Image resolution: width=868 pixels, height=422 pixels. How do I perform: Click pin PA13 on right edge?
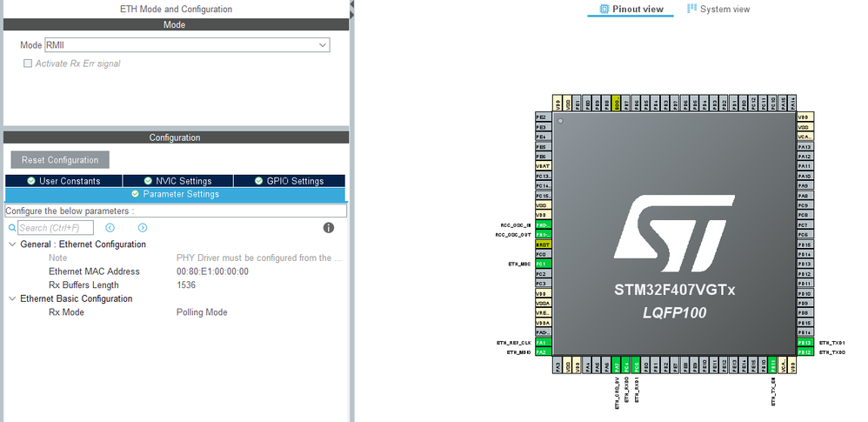pos(805,147)
